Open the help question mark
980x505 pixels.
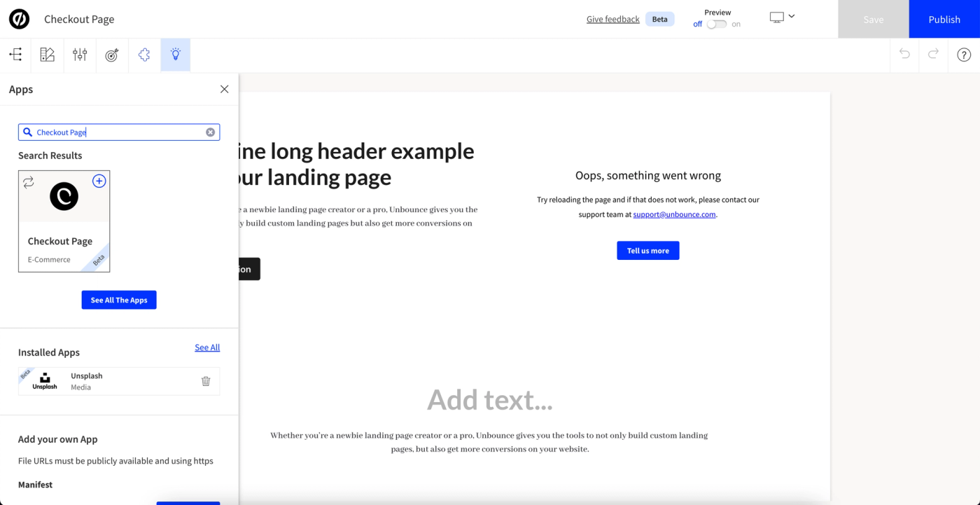(x=964, y=55)
